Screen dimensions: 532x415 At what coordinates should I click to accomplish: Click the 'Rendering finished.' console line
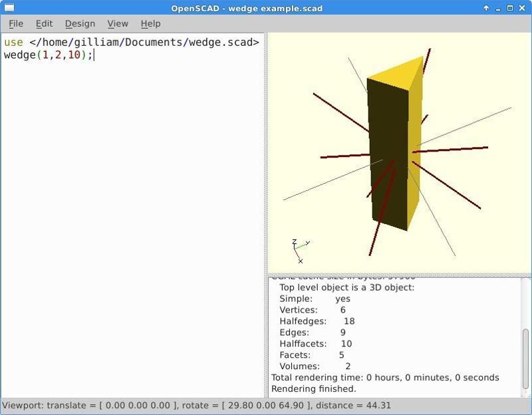click(314, 388)
